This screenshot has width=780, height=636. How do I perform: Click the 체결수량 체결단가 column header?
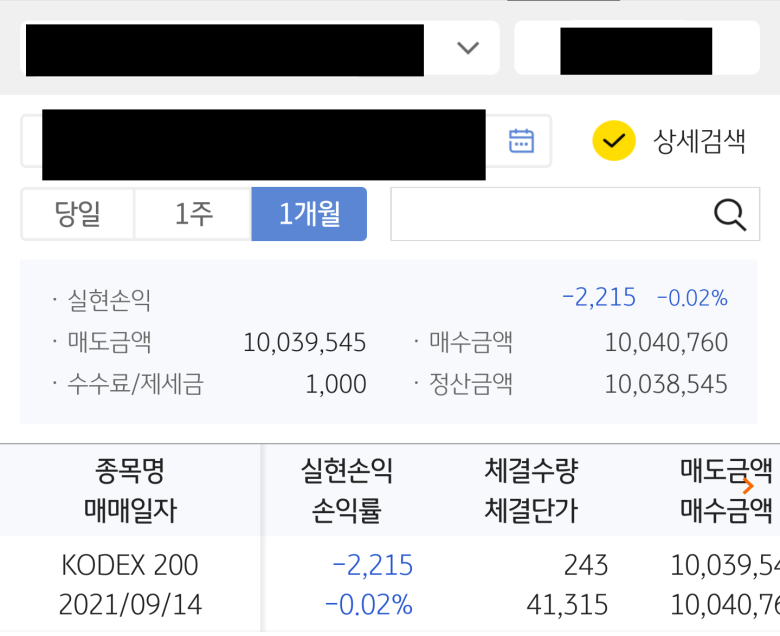[x=531, y=490]
